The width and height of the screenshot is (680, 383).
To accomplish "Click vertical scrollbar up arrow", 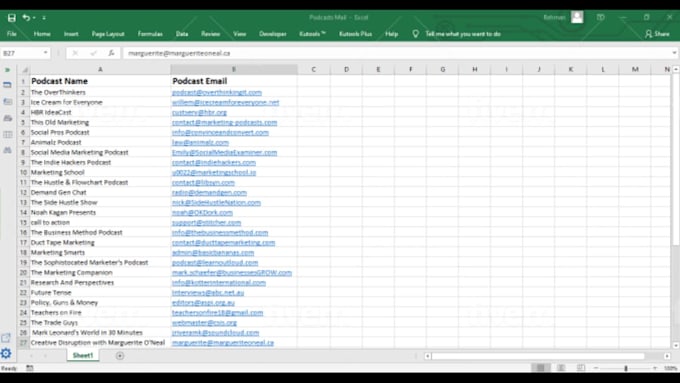I will (676, 69).
